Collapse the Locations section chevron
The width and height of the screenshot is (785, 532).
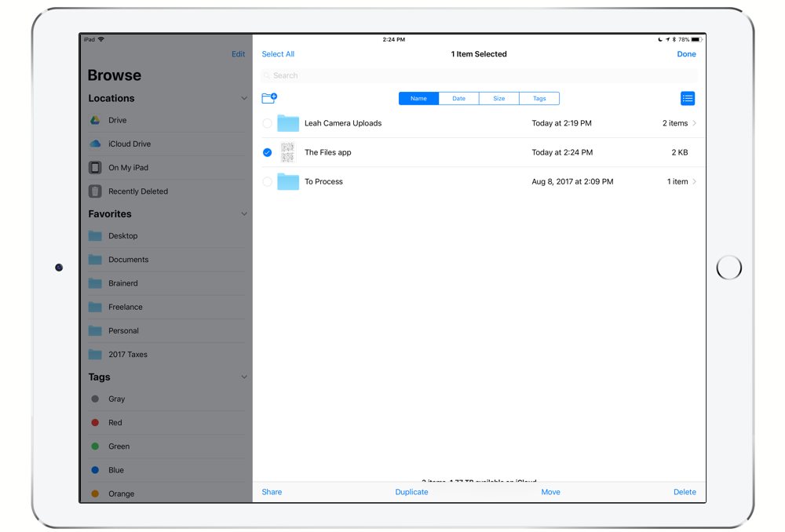244,98
